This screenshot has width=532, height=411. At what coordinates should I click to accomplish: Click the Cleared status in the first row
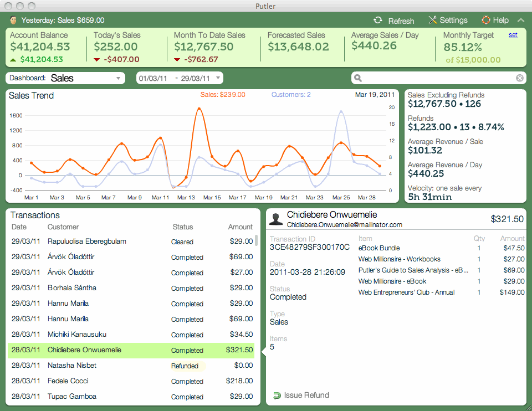[182, 242]
